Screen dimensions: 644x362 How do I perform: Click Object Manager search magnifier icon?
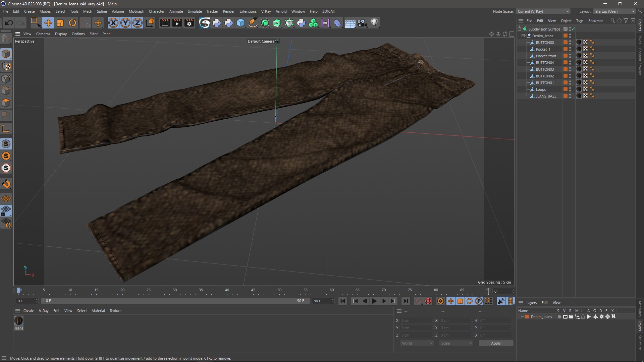click(612, 21)
